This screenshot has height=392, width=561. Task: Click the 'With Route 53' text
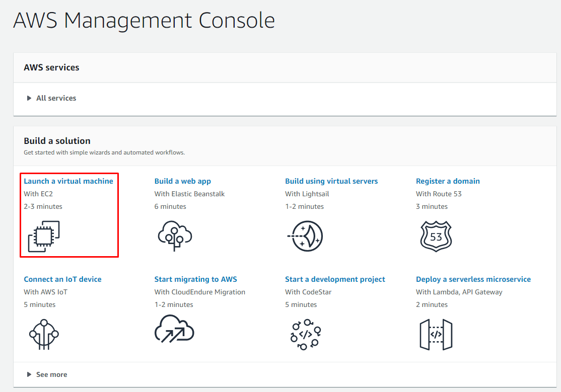(x=439, y=194)
